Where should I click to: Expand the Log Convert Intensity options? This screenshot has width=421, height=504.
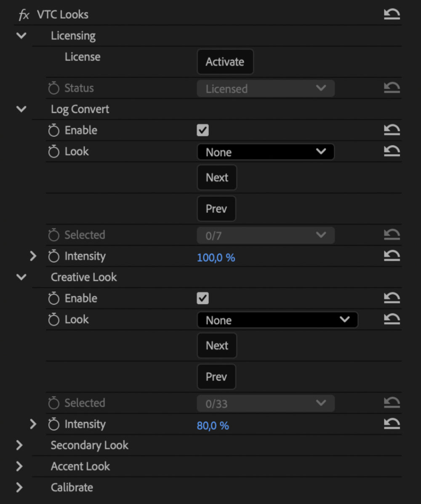[x=33, y=256]
